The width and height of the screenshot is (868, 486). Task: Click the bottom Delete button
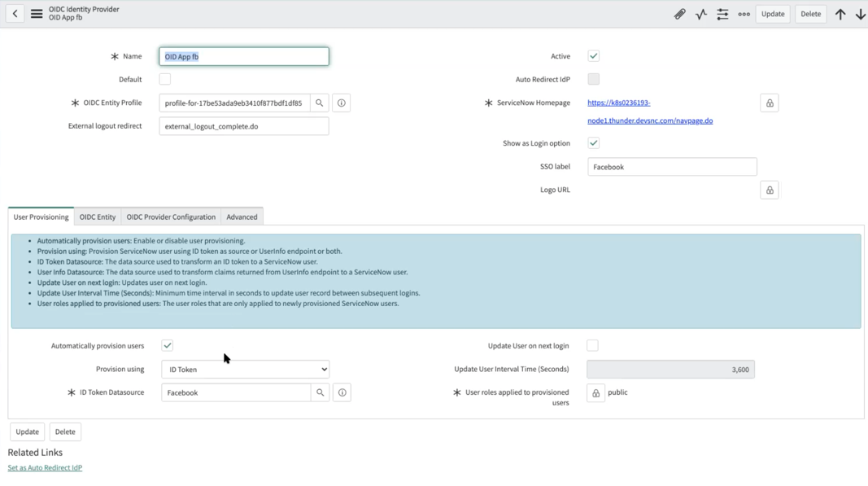(65, 431)
